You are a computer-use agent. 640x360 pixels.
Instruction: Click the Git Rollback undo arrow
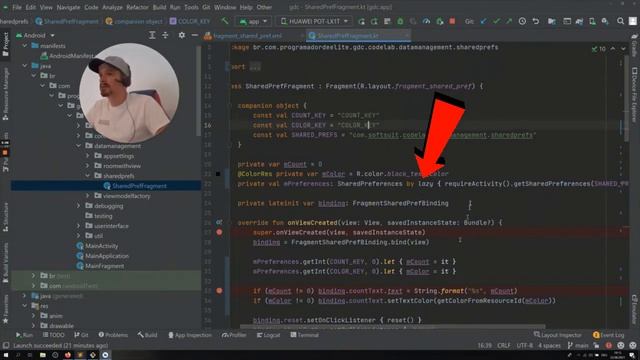coord(536,21)
